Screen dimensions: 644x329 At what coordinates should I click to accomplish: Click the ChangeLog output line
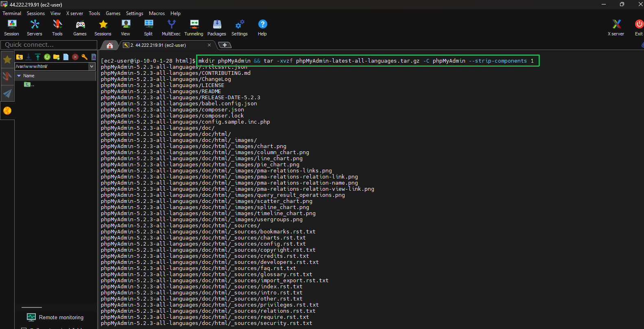point(166,79)
